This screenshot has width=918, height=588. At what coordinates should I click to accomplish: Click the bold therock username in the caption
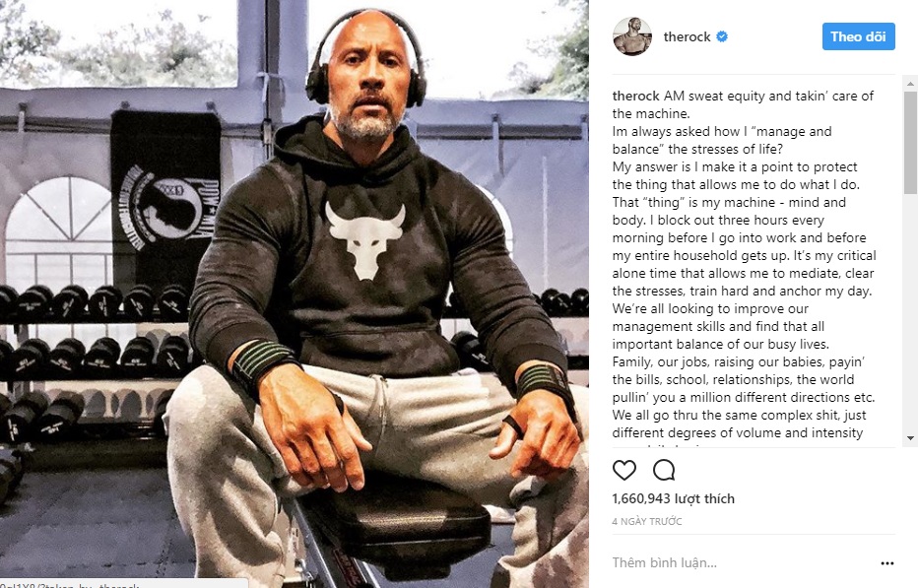pyautogui.click(x=635, y=97)
